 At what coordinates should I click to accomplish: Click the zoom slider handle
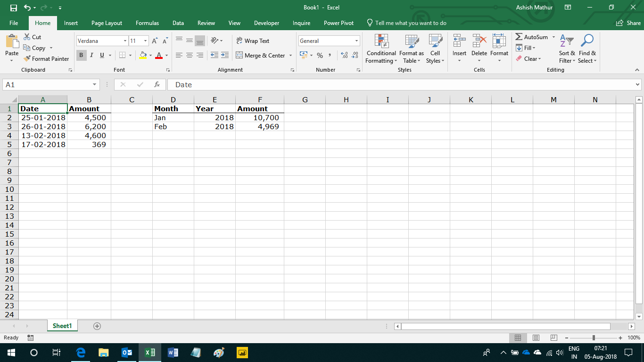(594, 337)
